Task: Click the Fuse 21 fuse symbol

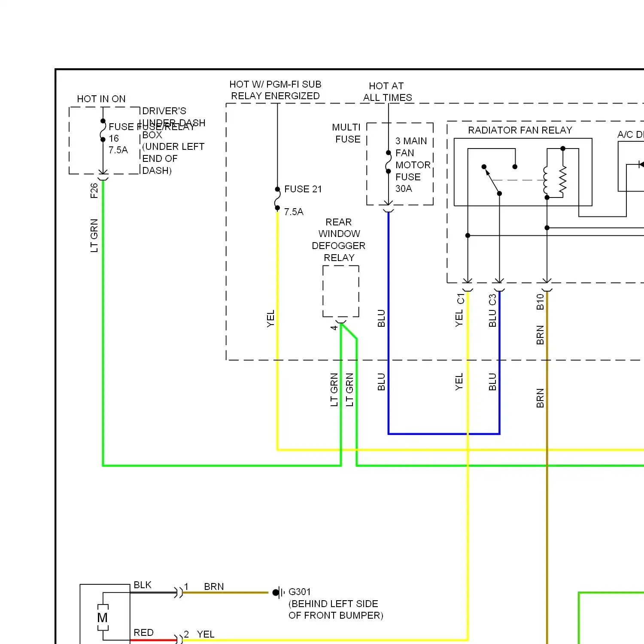Action: click(x=278, y=198)
